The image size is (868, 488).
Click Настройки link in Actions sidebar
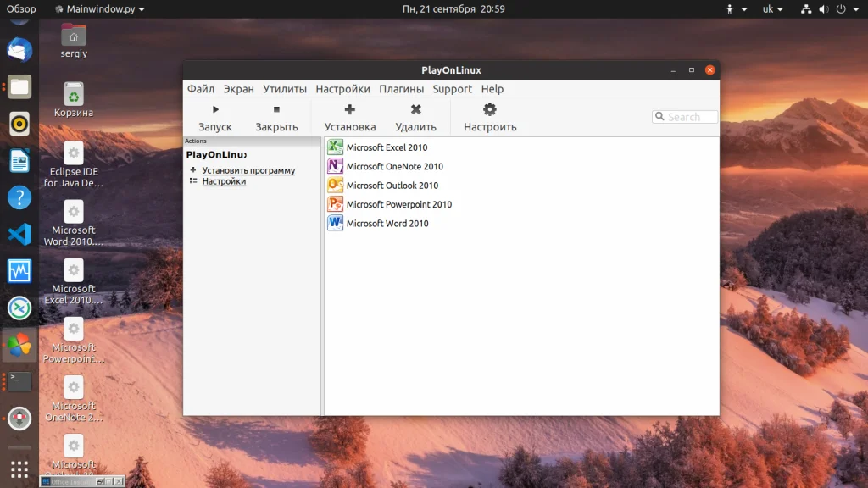pos(224,181)
